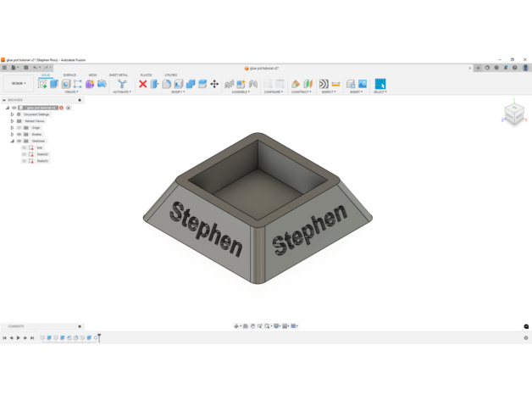Toggle visibility eye of Bodies folder

click(x=19, y=135)
